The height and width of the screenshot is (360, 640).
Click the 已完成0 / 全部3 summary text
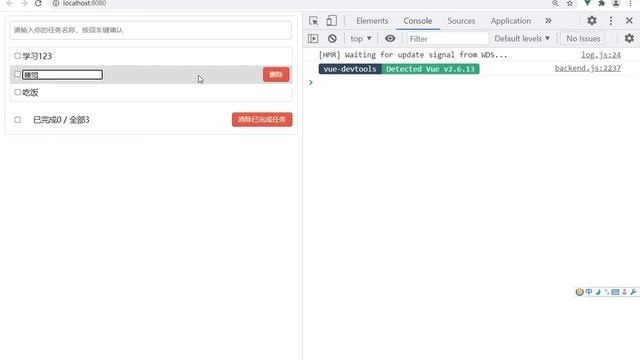pos(61,120)
